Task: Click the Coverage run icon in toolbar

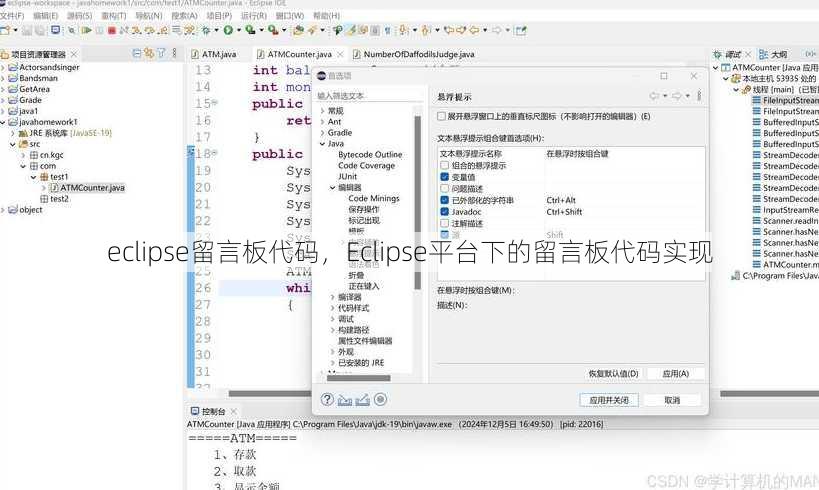Action: point(250,30)
